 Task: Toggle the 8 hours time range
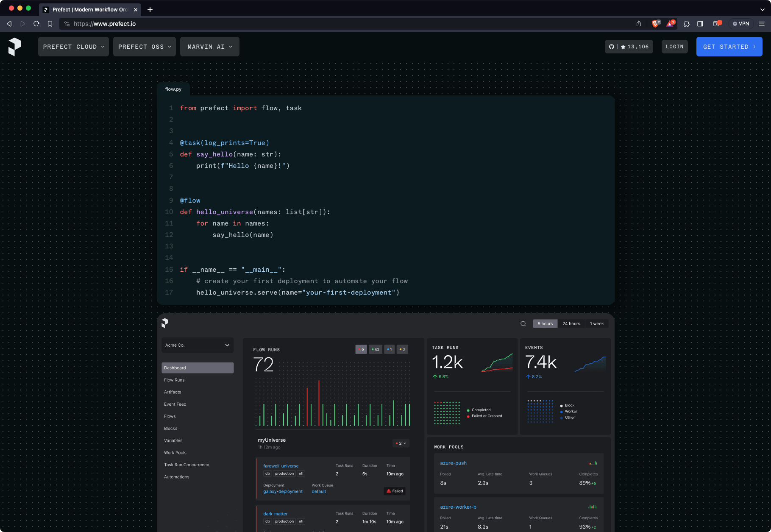[x=545, y=324]
